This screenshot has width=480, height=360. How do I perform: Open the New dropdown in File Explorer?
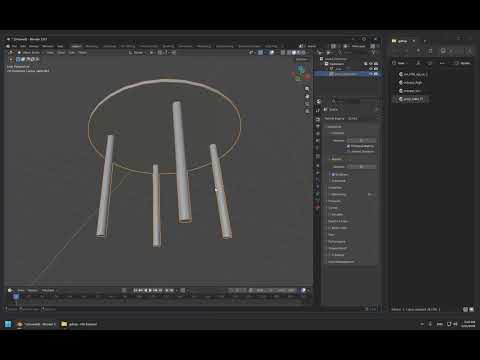399,63
